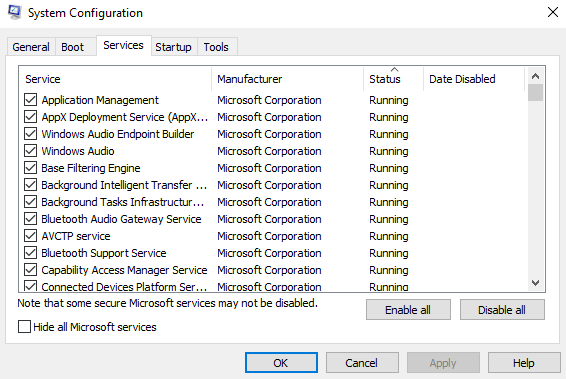
Task: Disable the Base Filtering Engine checkbox
Action: (31, 168)
